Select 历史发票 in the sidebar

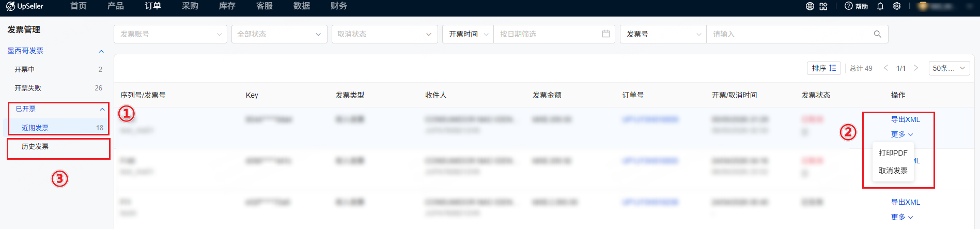tap(57, 147)
